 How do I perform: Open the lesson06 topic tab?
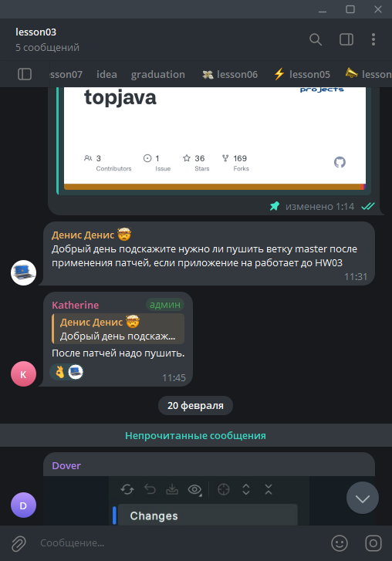point(230,74)
